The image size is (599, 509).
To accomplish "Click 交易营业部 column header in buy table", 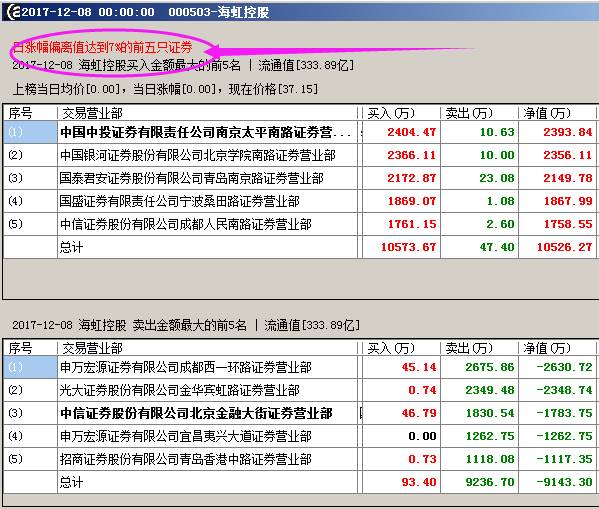I will [92, 113].
